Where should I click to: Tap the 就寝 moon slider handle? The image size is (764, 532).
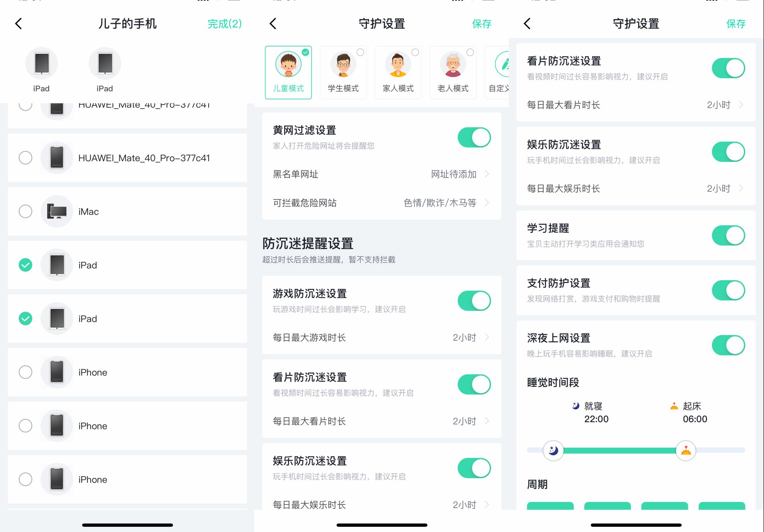[553, 450]
